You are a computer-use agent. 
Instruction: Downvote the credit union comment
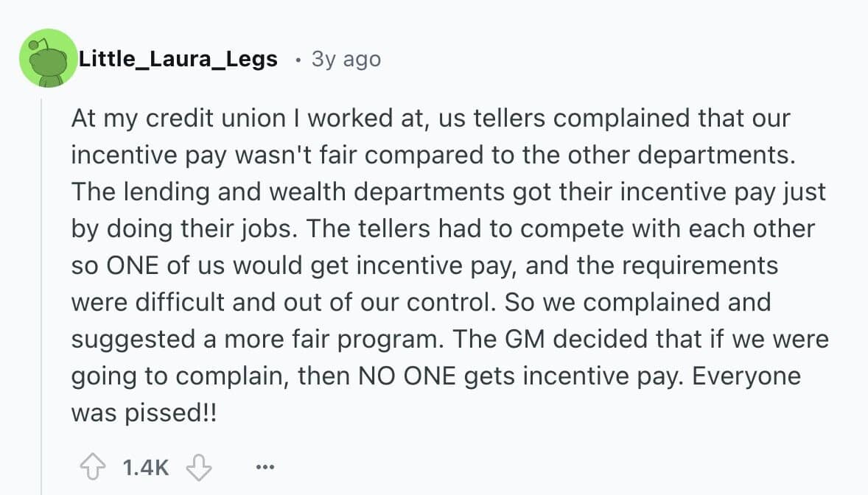pyautogui.click(x=197, y=466)
